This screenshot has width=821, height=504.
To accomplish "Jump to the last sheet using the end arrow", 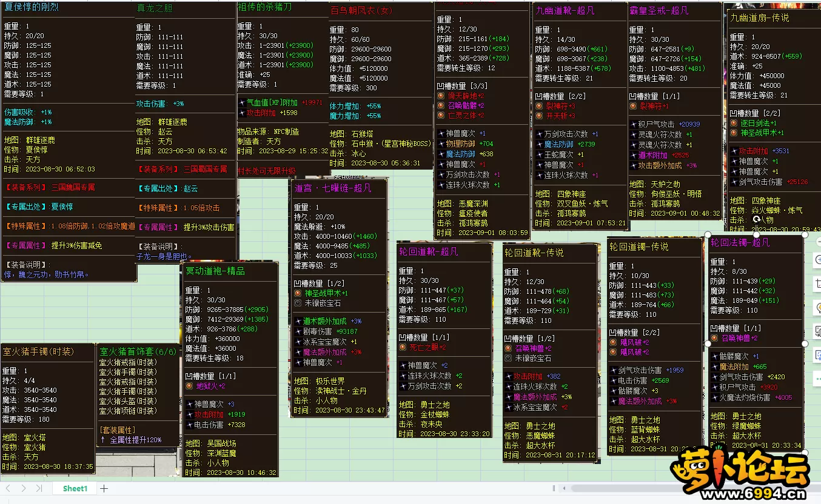I will pos(39,488).
